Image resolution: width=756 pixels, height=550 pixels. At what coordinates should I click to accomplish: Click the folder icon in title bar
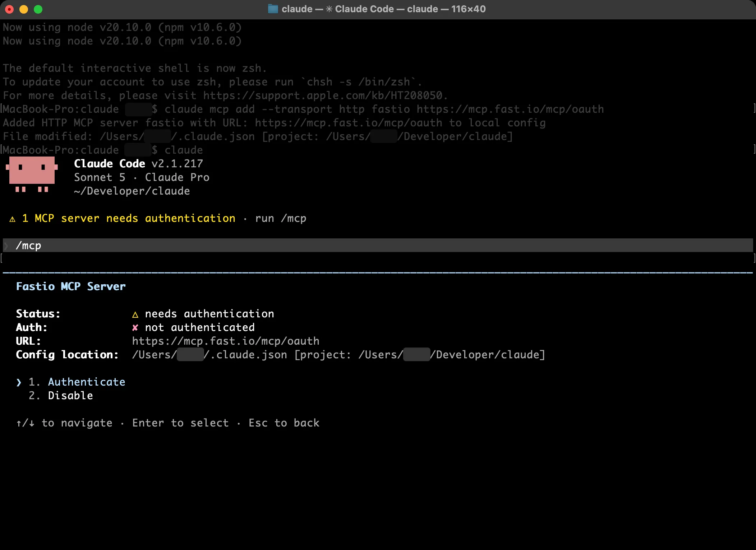(273, 9)
